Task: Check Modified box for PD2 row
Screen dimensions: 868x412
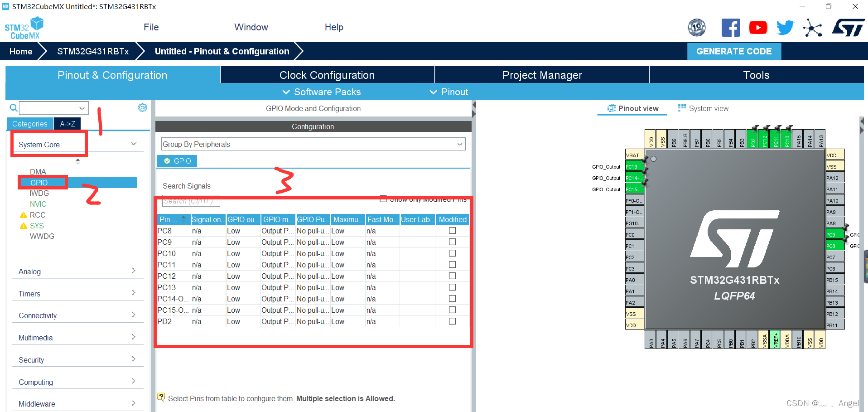Action: click(x=452, y=321)
